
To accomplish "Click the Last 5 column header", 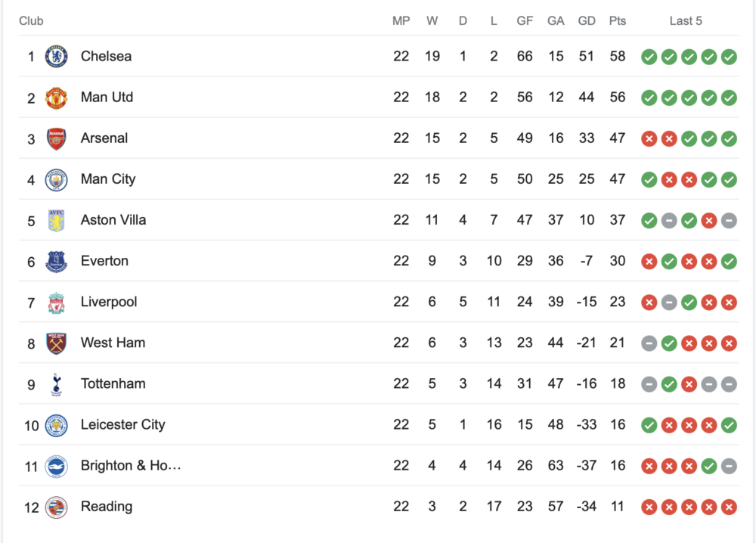I will click(x=686, y=21).
